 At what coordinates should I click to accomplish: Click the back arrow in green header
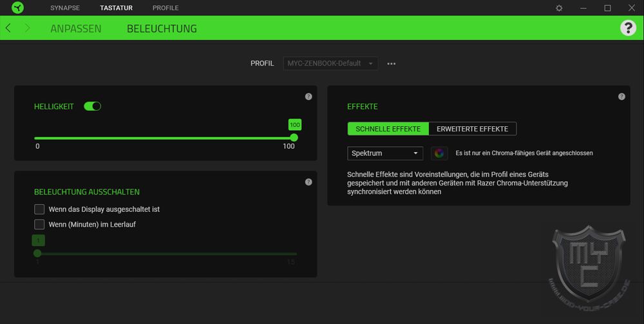tap(8, 28)
